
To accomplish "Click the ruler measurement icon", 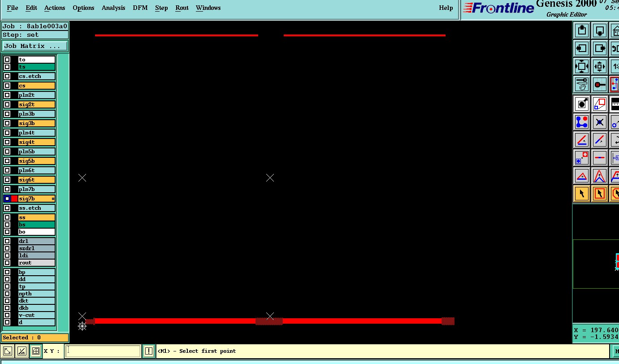I will click(x=615, y=104).
